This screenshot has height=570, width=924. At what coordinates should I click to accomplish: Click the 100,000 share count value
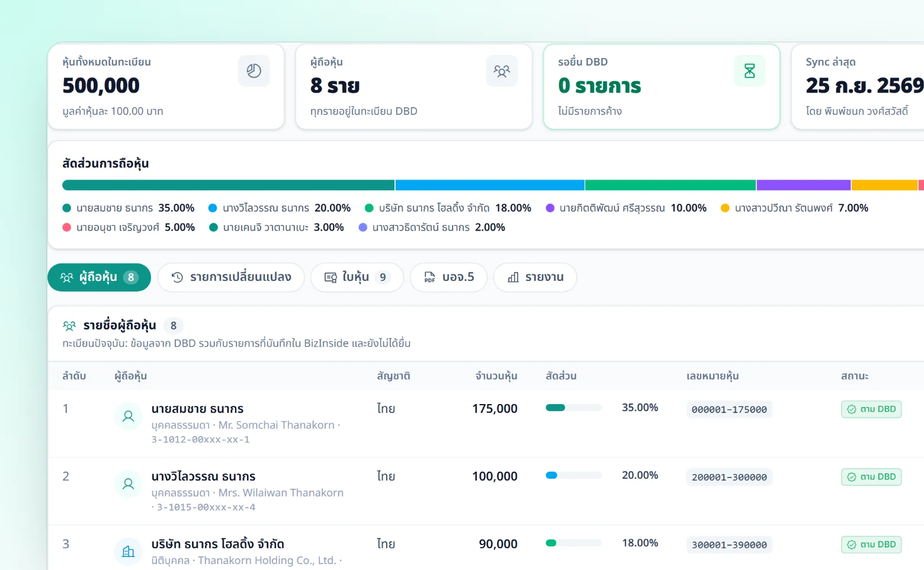[495, 476]
